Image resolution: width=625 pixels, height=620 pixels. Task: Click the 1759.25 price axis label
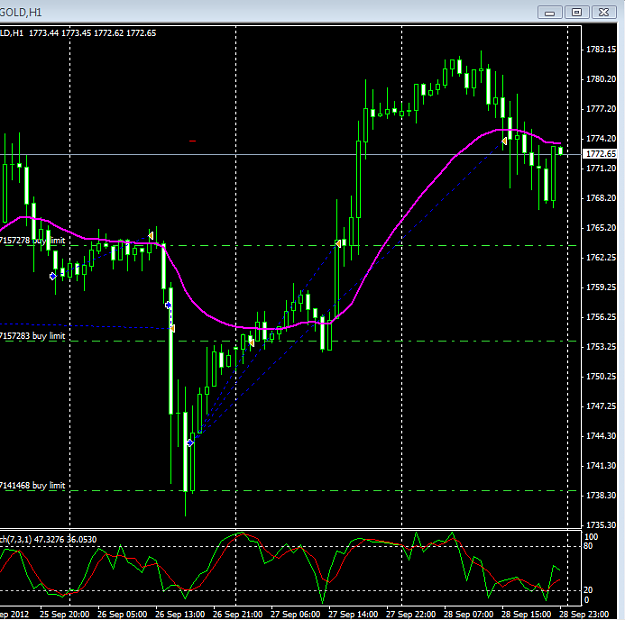tap(601, 287)
